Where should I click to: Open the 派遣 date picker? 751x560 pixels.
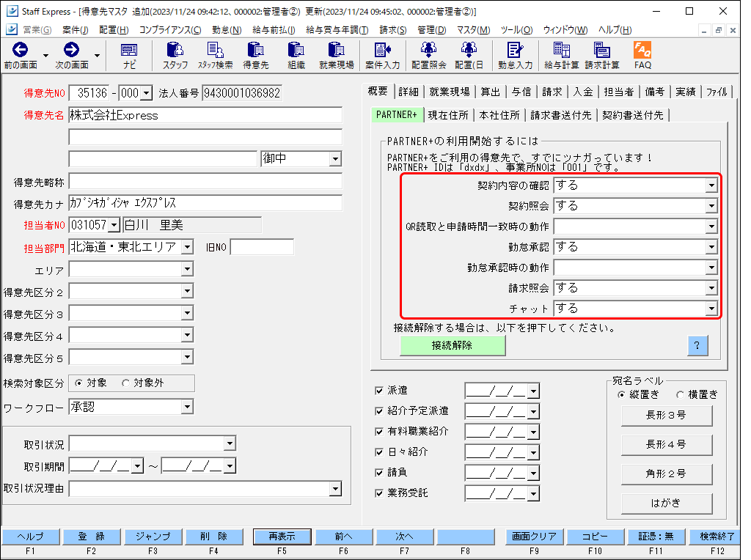point(534,392)
